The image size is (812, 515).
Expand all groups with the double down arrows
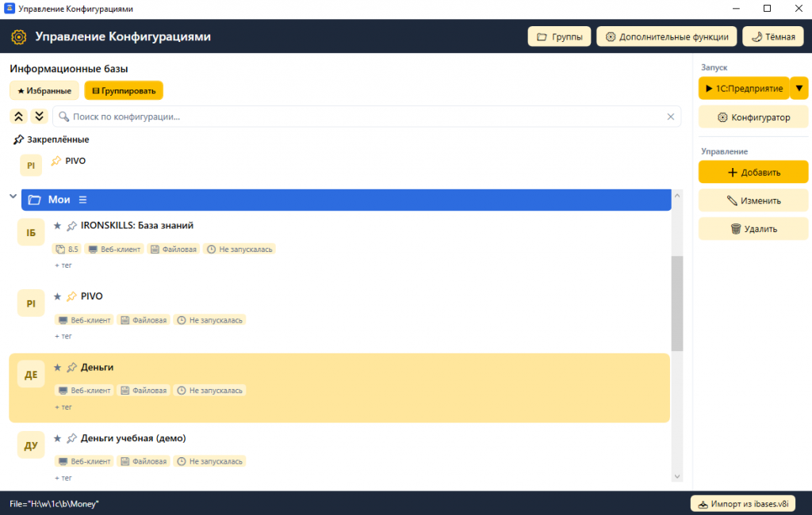[40, 116]
